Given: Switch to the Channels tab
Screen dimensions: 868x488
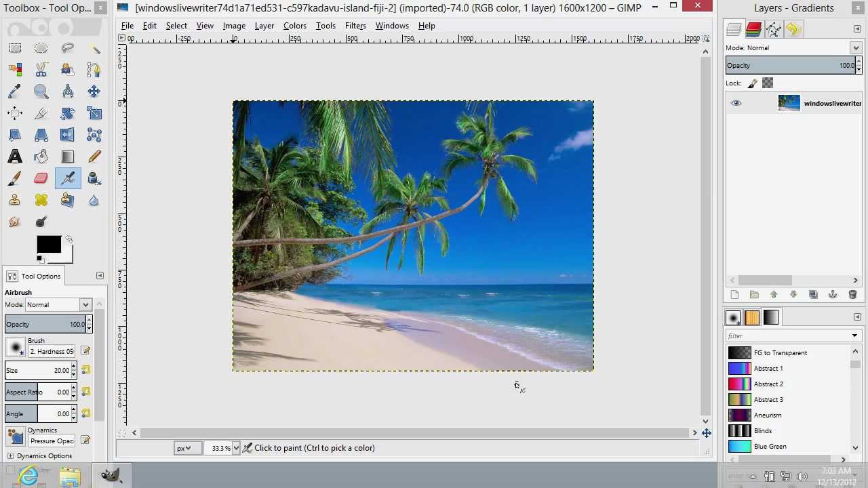Looking at the screenshot, I should [753, 29].
